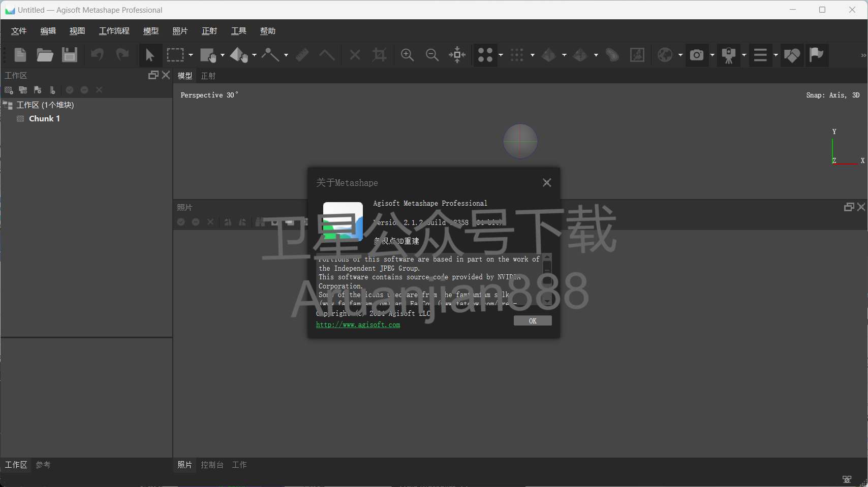Expand the toolbar overflow chevron
The width and height of the screenshot is (868, 487).
coord(863,55)
